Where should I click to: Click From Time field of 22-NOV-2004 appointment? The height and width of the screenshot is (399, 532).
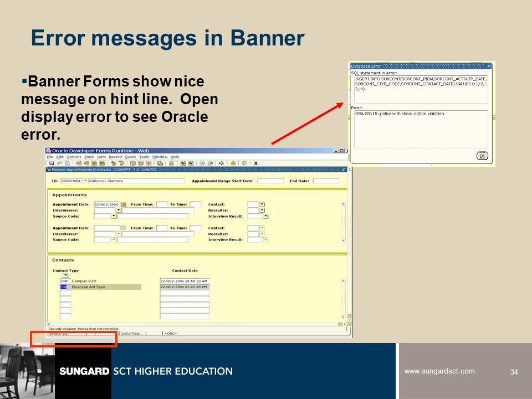[162, 204]
